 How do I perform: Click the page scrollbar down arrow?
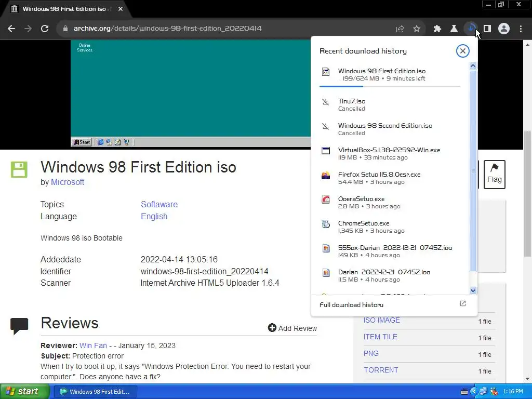528,378
